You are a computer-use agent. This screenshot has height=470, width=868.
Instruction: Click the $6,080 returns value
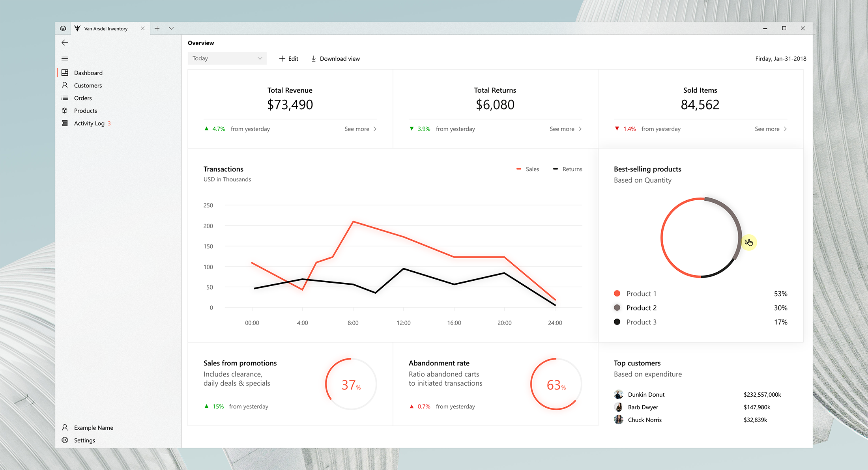point(495,104)
